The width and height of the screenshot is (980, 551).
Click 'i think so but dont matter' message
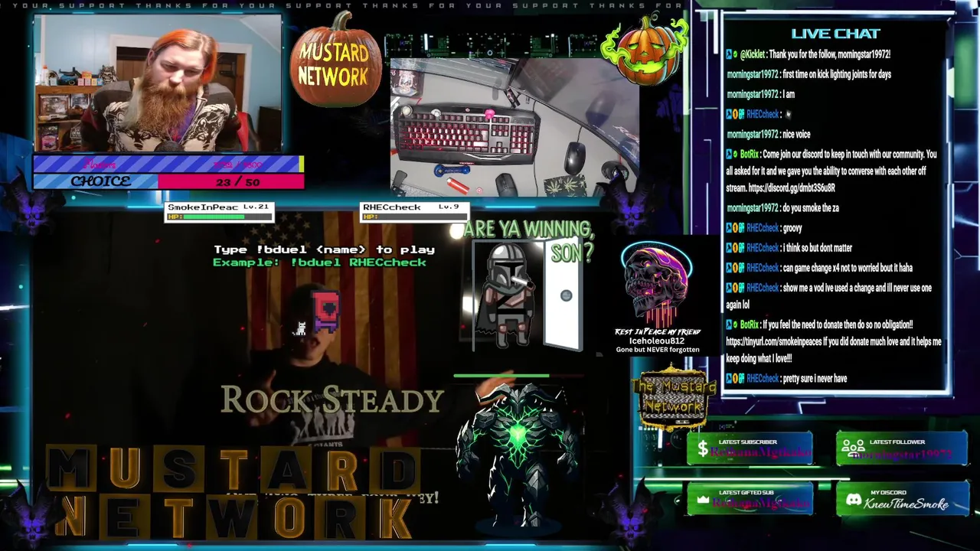click(789, 247)
